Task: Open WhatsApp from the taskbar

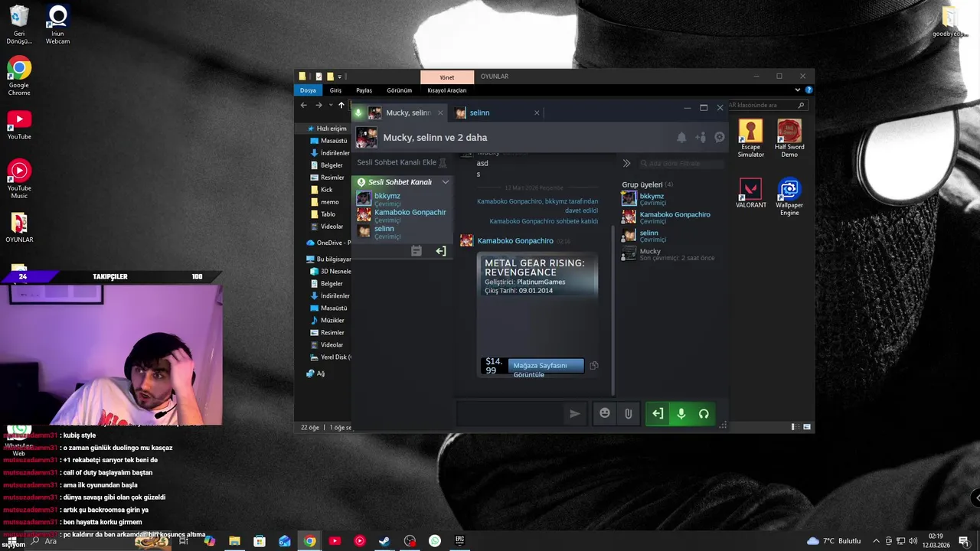Action: pos(435,541)
